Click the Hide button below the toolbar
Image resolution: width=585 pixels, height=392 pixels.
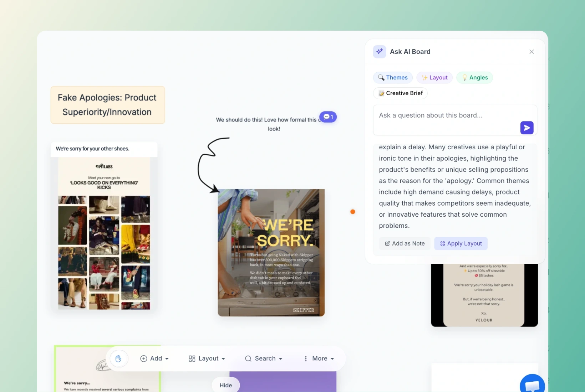[x=226, y=385]
